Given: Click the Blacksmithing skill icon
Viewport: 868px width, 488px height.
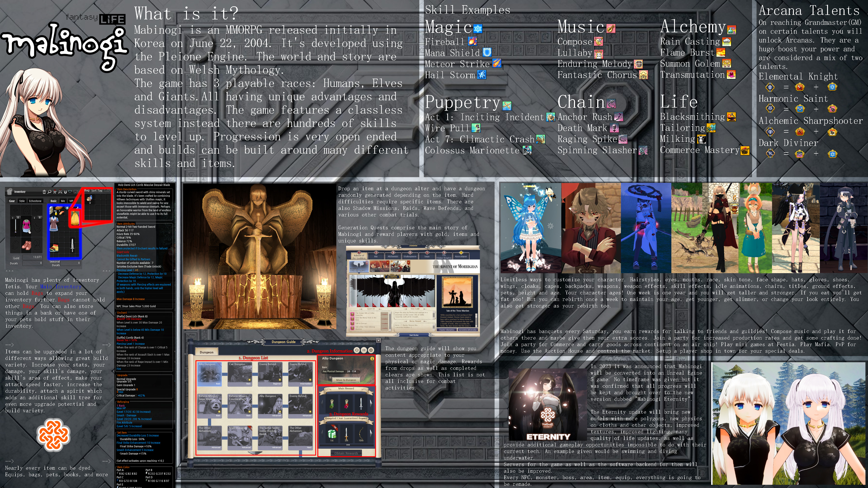Looking at the screenshot, I should 731,117.
